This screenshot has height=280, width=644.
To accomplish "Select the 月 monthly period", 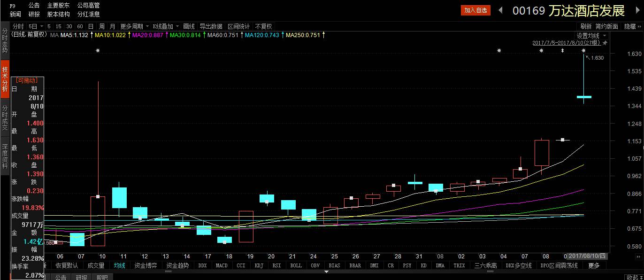I will [x=113, y=26].
